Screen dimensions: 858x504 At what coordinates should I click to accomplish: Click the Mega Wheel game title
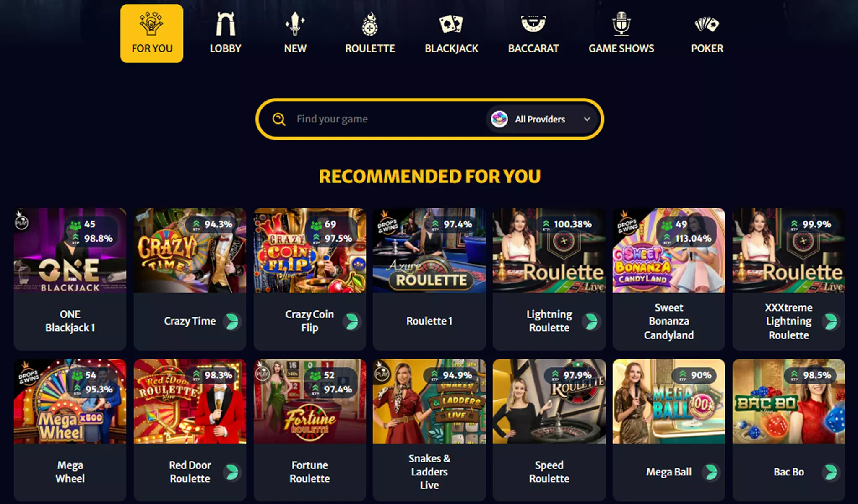pyautogui.click(x=70, y=472)
